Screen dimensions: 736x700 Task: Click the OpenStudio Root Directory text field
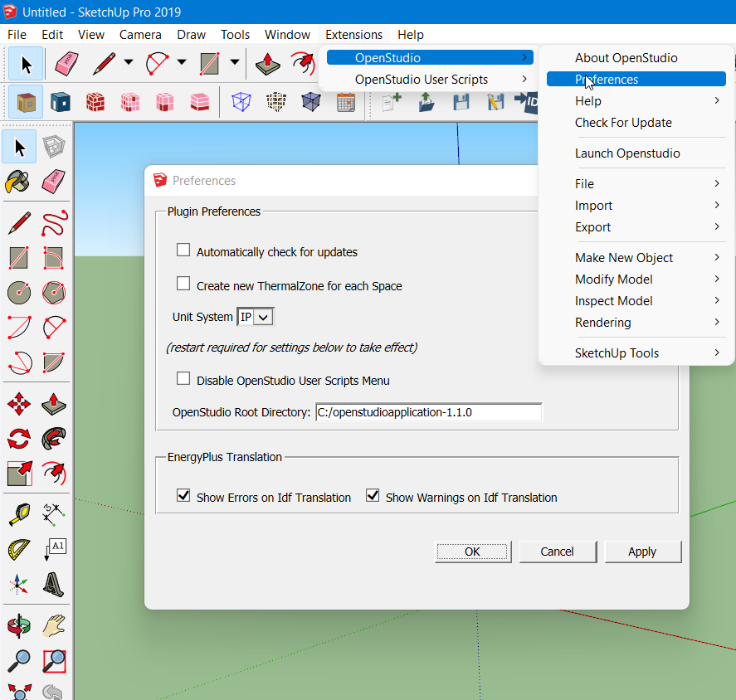tap(428, 412)
